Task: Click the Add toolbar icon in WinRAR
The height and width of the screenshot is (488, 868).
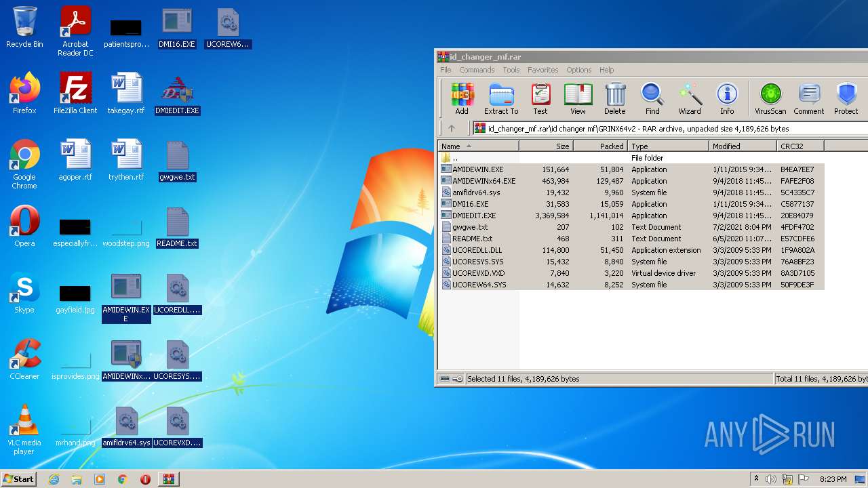Action: (x=462, y=99)
